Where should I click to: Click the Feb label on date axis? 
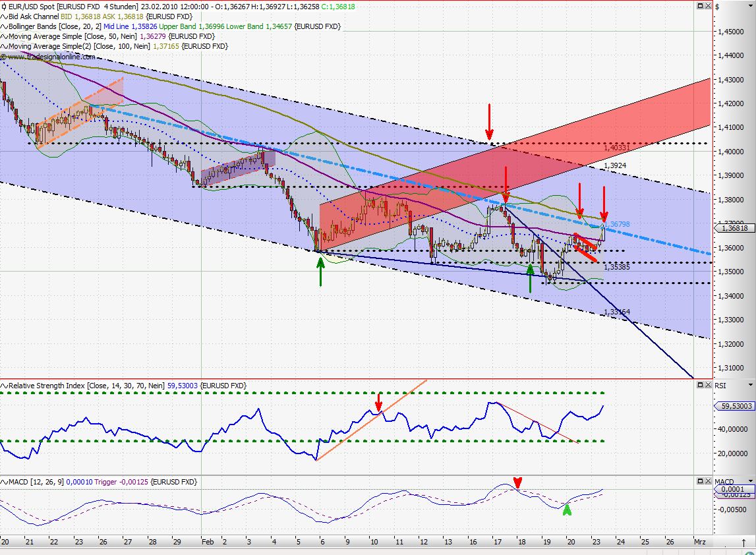pyautogui.click(x=208, y=542)
